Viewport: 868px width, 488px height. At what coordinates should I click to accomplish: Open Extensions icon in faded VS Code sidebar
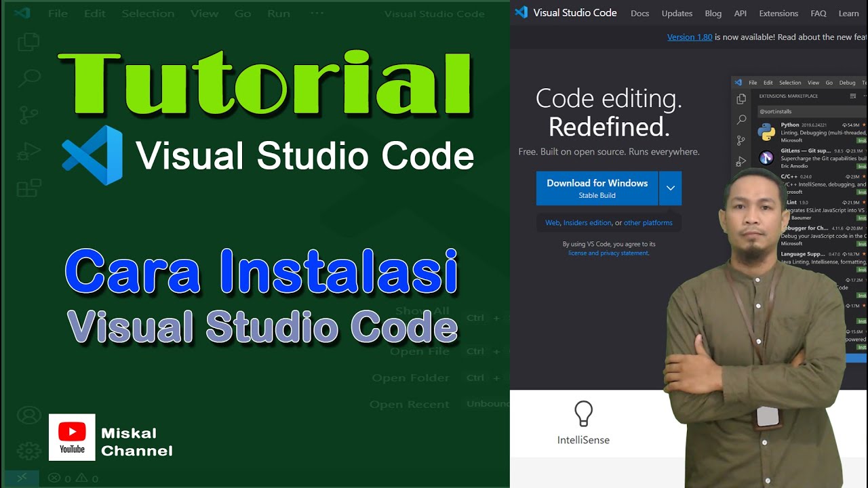click(x=28, y=188)
